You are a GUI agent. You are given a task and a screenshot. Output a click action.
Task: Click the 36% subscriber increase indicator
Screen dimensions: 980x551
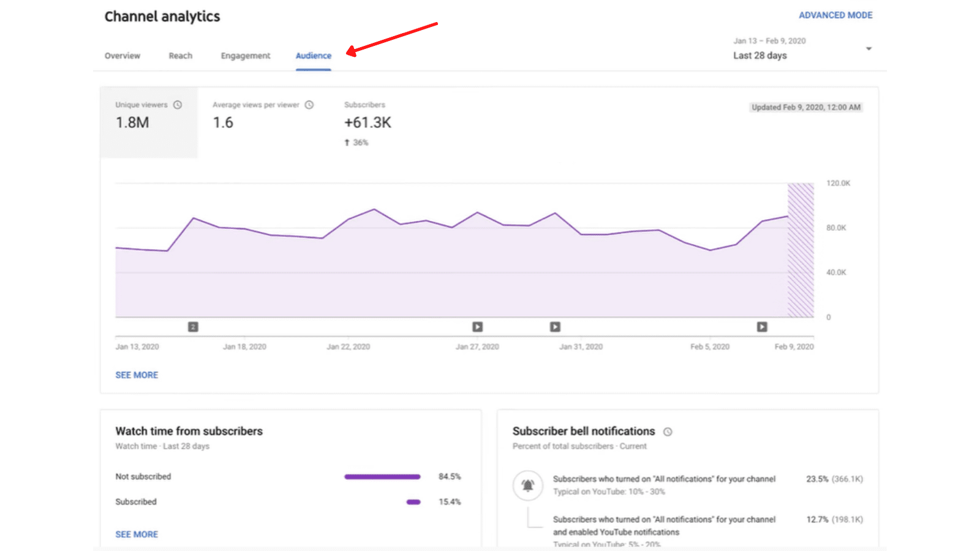[x=356, y=143]
